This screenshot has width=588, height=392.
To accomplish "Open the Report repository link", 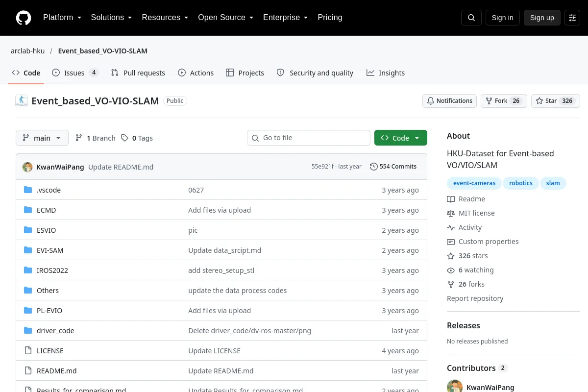I will click(x=475, y=298).
